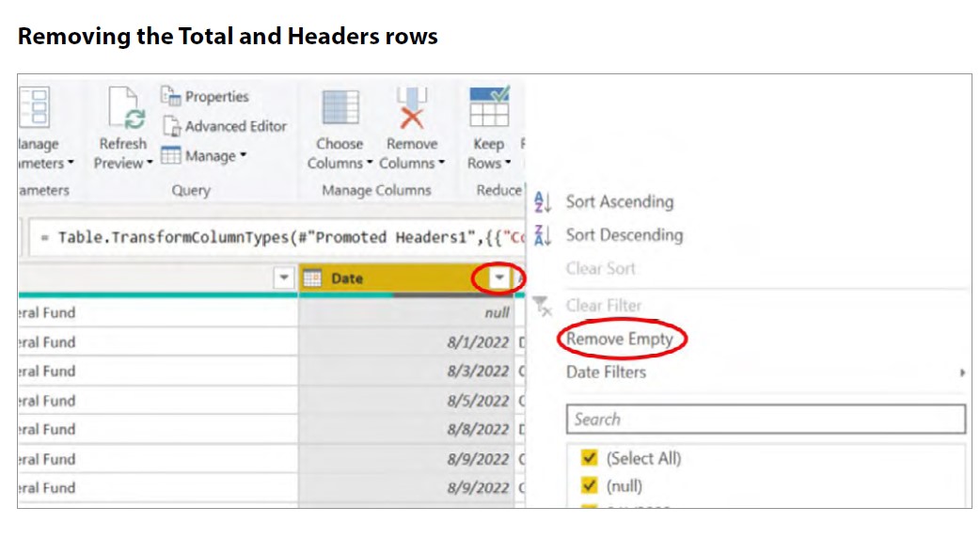Viewport: 980px width, 539px height.
Task: Open the Date column filter dropdown arrow
Action: pos(499,278)
